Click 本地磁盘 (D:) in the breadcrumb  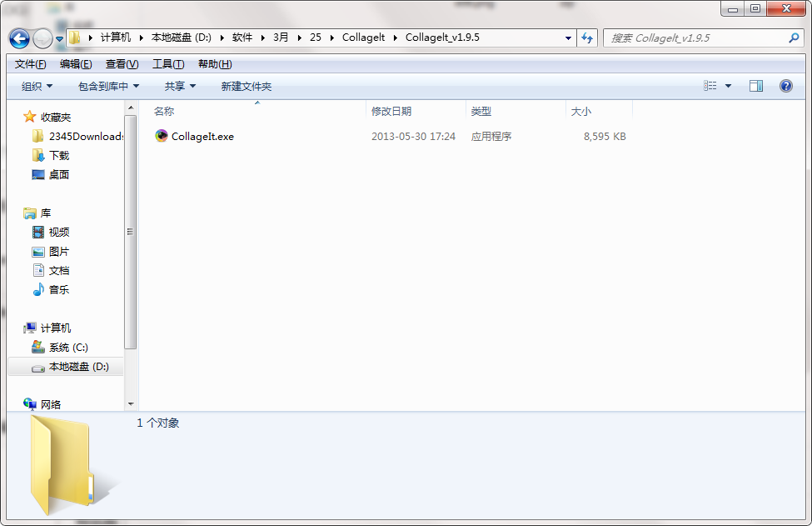click(x=182, y=38)
